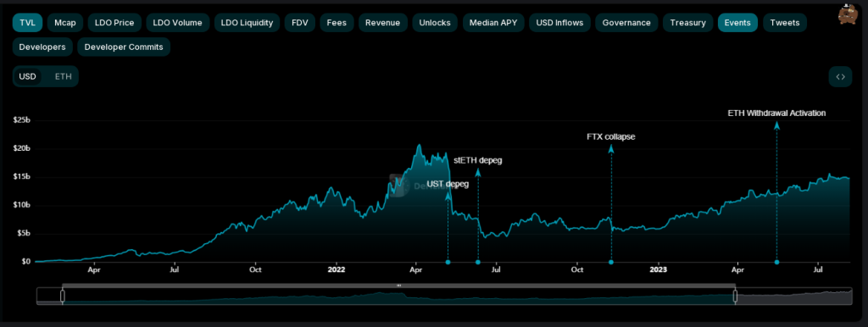Enable the USD Inflows series
Image resolution: width=868 pixels, height=327 pixels.
pyautogui.click(x=559, y=23)
